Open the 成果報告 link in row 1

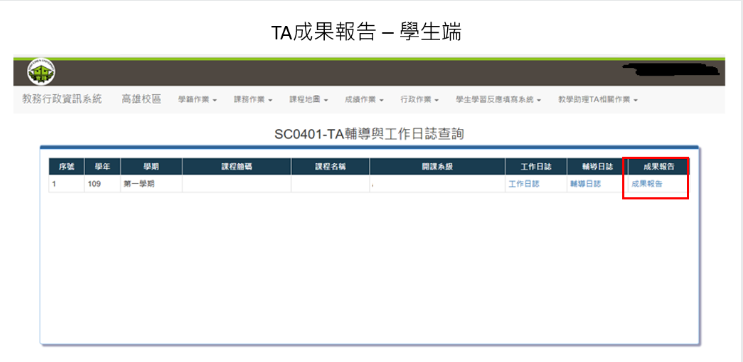[647, 184]
